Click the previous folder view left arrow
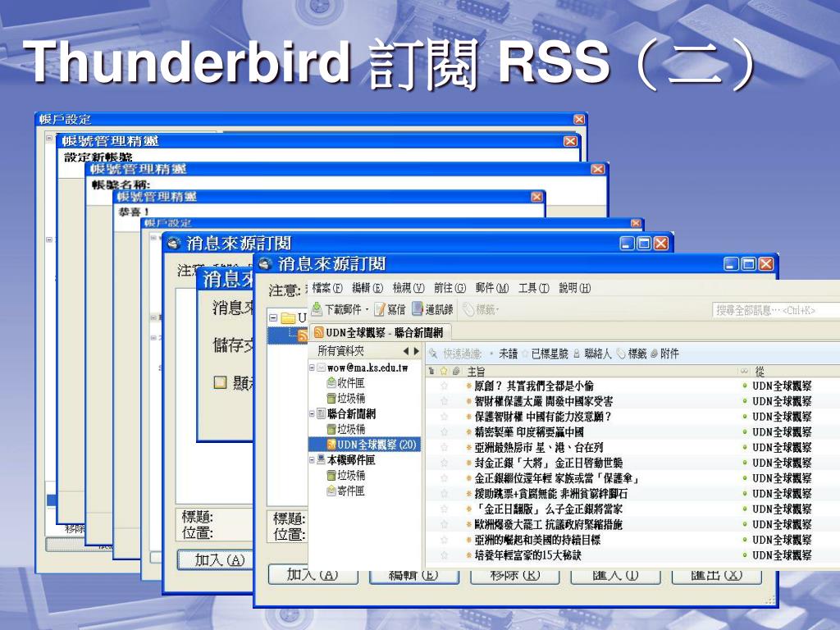 406,351
